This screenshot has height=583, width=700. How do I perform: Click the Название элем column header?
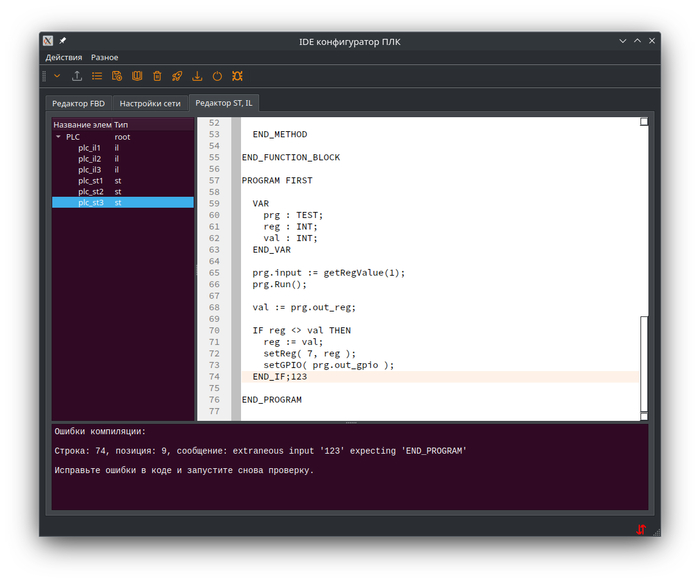pyautogui.click(x=83, y=125)
